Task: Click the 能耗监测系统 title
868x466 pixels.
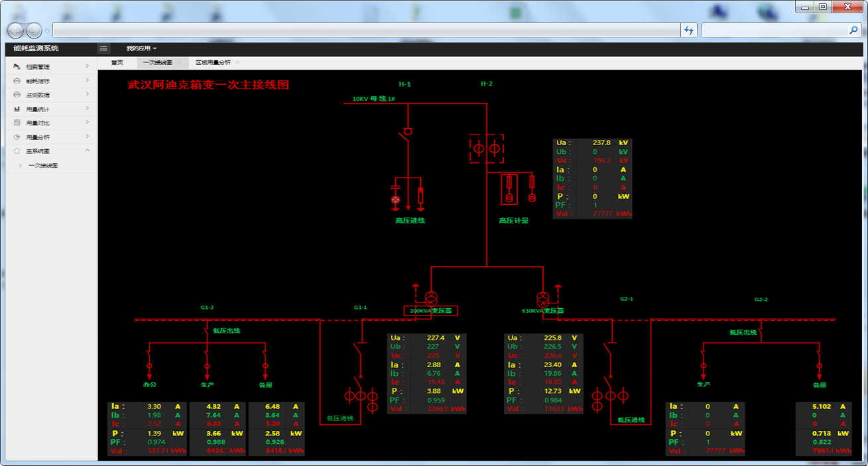Action: (36, 48)
